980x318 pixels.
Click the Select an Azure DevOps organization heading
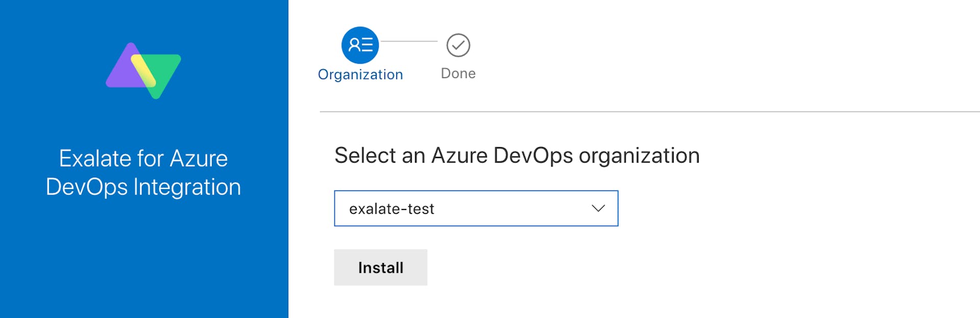click(x=517, y=155)
